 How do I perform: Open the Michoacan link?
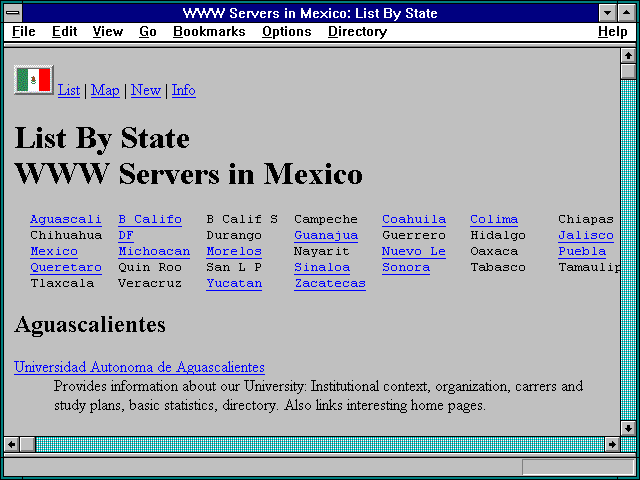[154, 251]
